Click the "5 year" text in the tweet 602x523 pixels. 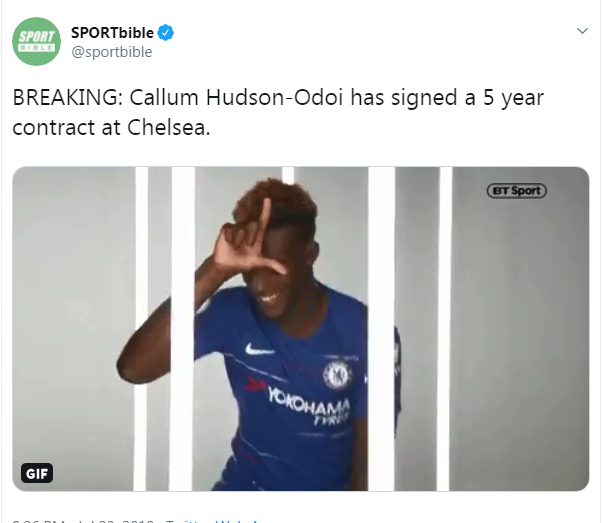click(x=513, y=98)
